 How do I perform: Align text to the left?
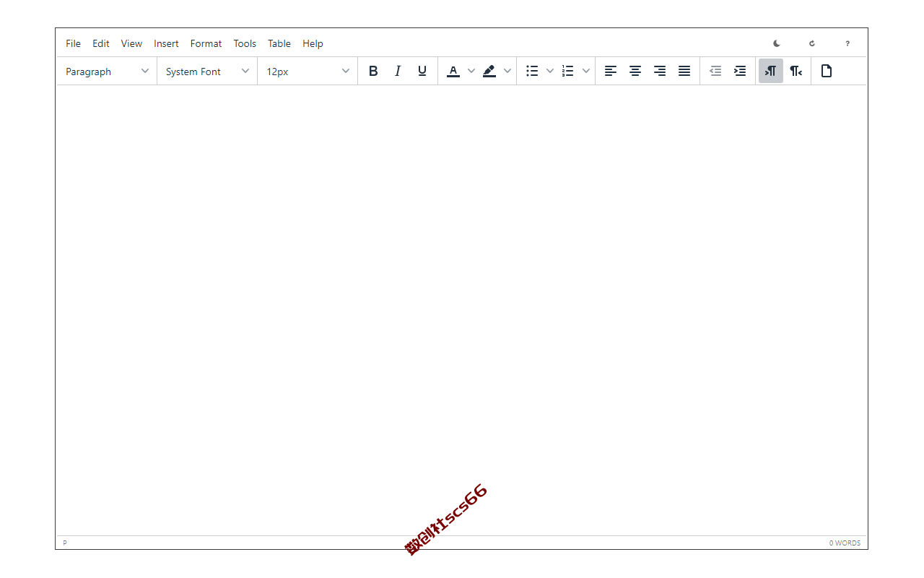point(611,71)
